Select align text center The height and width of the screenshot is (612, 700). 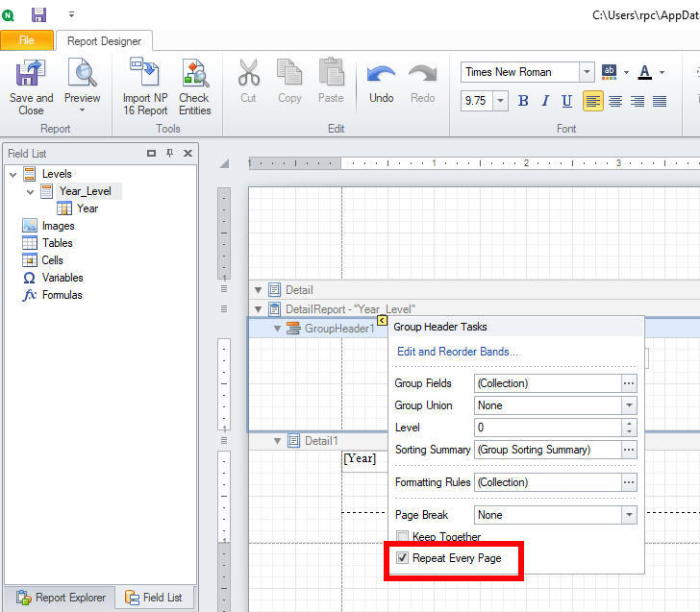point(615,101)
